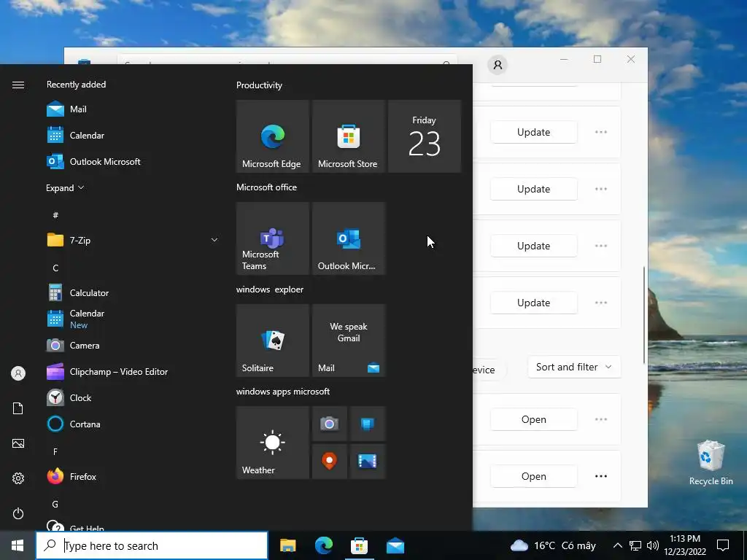Open more options beside first Open
This screenshot has width=747, height=560.
click(601, 419)
